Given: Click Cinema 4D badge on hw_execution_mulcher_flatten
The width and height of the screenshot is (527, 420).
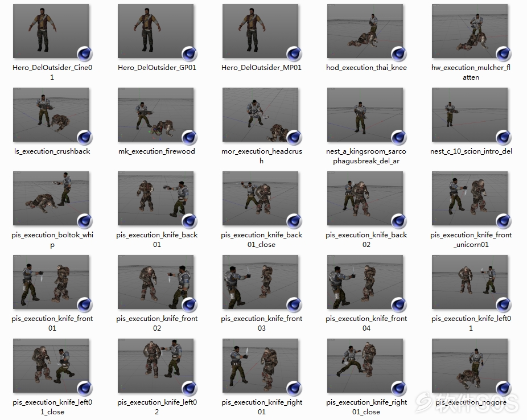Looking at the screenshot, I should tap(504, 54).
